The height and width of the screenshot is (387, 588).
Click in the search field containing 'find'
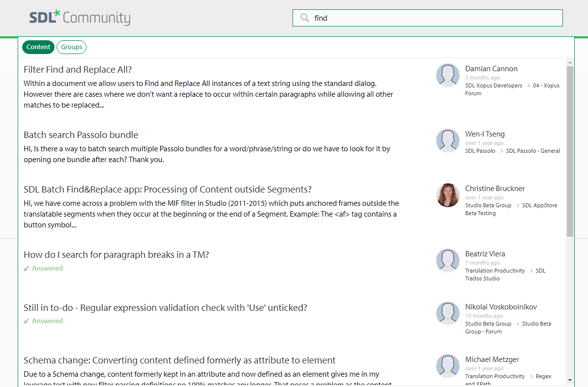click(433, 18)
